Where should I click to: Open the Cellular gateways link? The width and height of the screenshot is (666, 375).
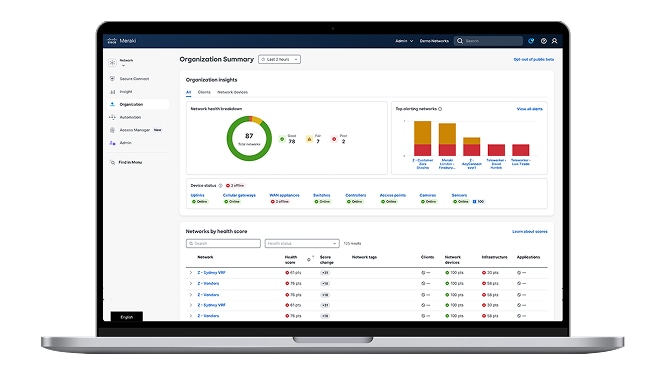(239, 195)
